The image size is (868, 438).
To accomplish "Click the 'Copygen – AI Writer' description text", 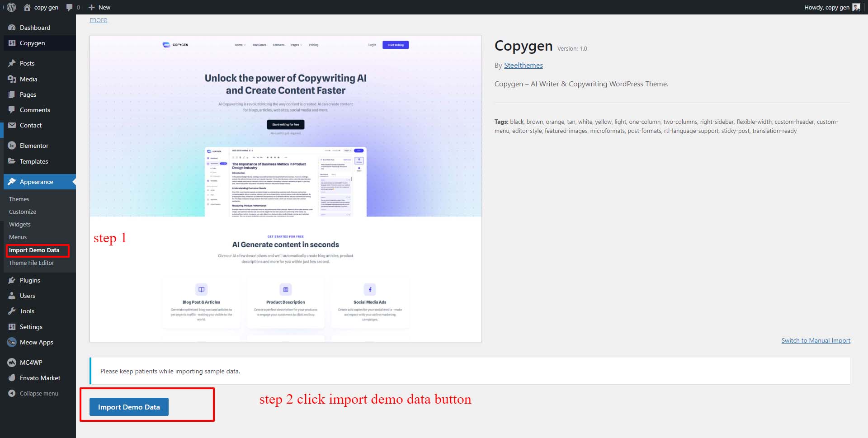I will (x=581, y=84).
